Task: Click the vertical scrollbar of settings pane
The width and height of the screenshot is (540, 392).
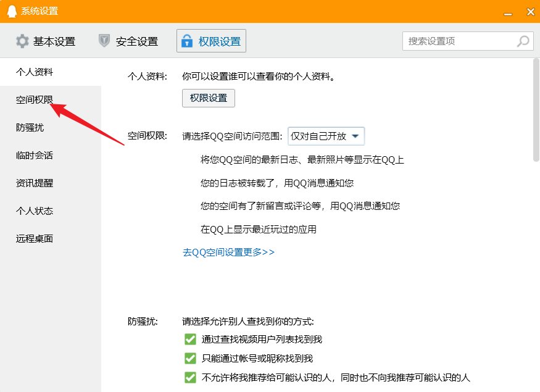Action: click(536, 109)
